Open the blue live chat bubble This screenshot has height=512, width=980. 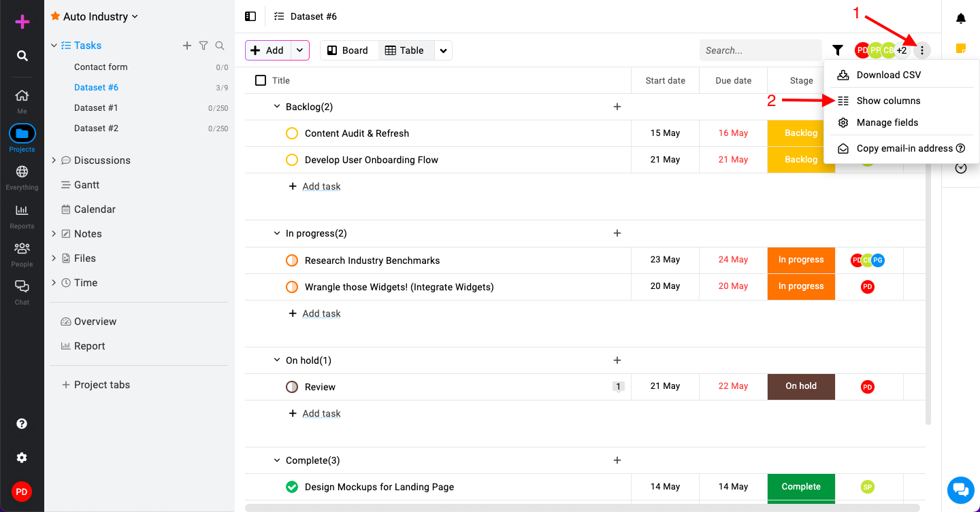(x=961, y=490)
